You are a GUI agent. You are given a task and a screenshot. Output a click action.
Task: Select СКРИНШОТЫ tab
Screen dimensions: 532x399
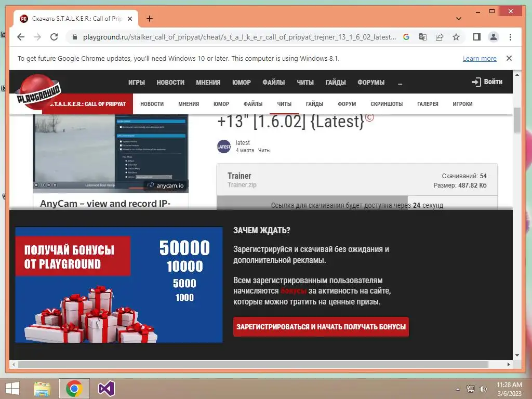pos(387,104)
